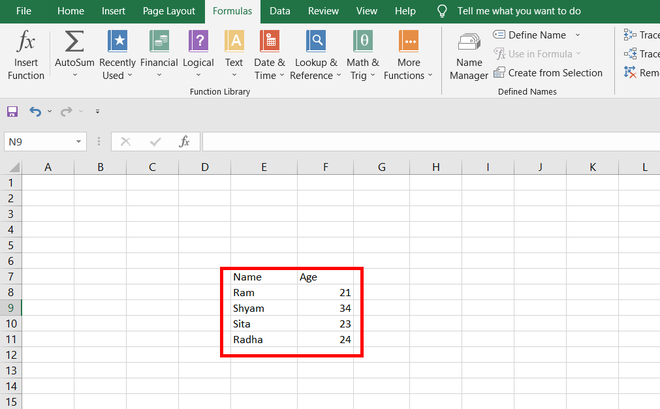
Task: Select the cell containing Sita
Action: click(x=264, y=324)
